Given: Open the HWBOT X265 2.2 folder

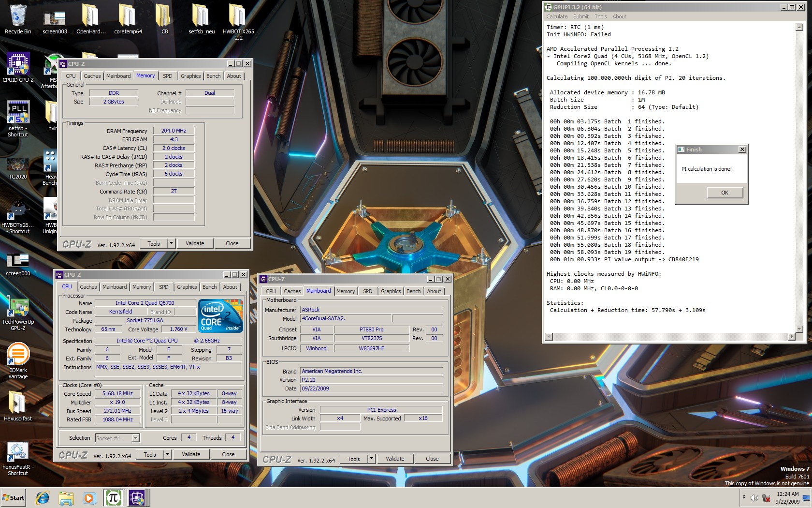Looking at the screenshot, I should [x=238, y=22].
